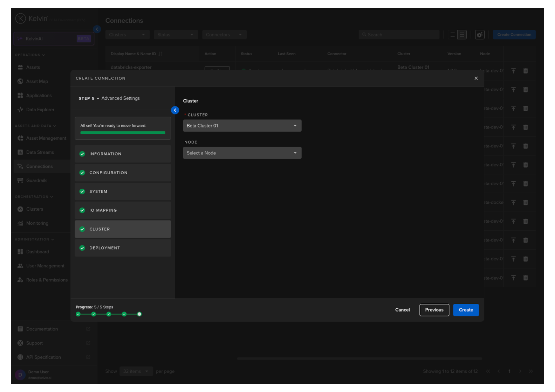
Task: Click the Previous button
Action: (x=434, y=310)
